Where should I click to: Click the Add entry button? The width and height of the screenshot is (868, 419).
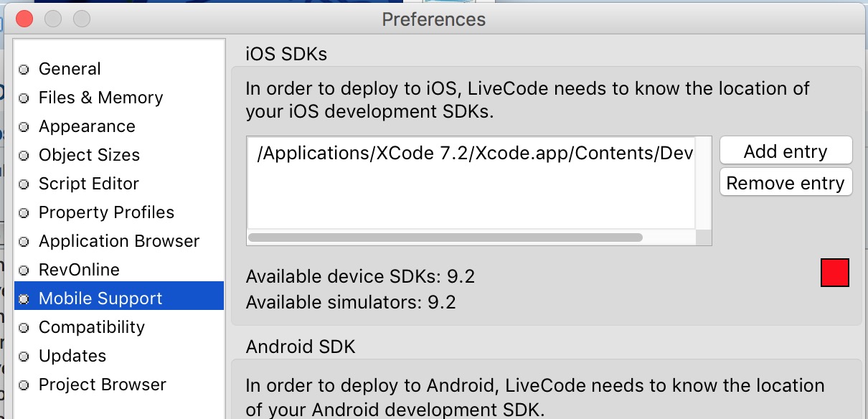click(786, 151)
